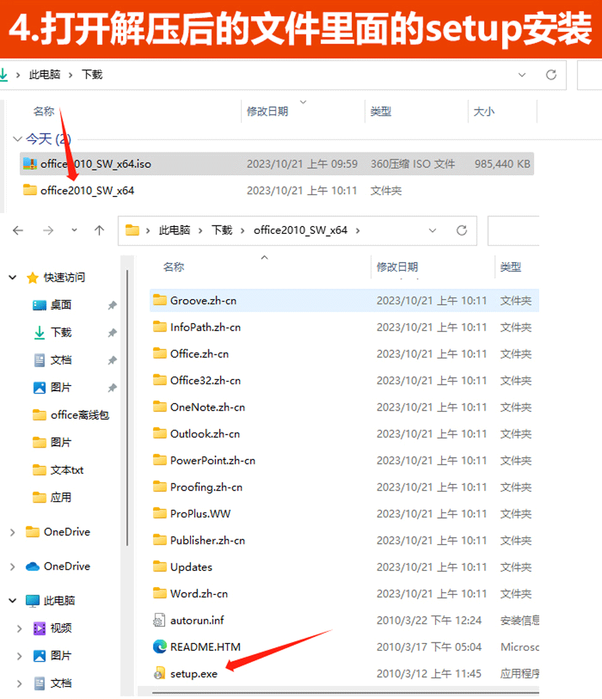Click the folder icon in the lower address bar
602x700 pixels.
point(132,230)
